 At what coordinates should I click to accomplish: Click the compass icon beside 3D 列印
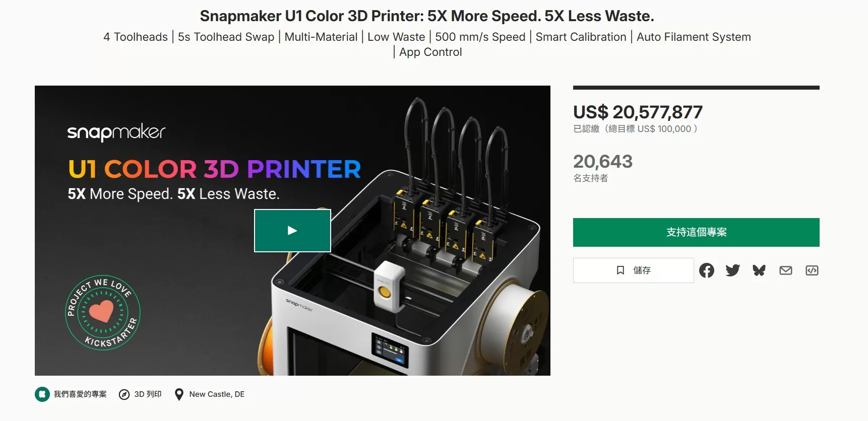(x=124, y=394)
